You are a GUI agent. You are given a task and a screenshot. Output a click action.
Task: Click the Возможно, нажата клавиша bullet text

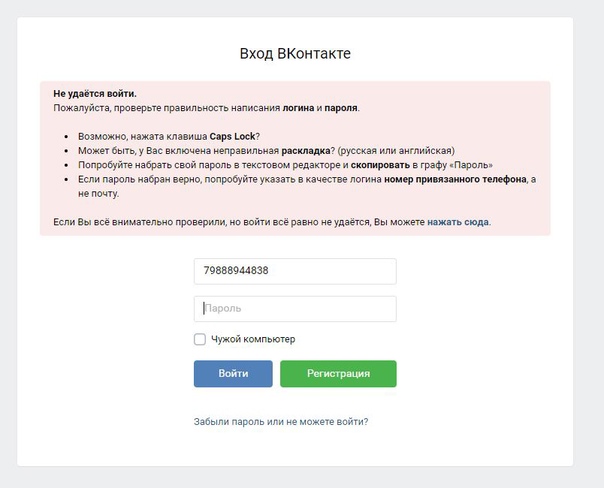click(x=143, y=136)
